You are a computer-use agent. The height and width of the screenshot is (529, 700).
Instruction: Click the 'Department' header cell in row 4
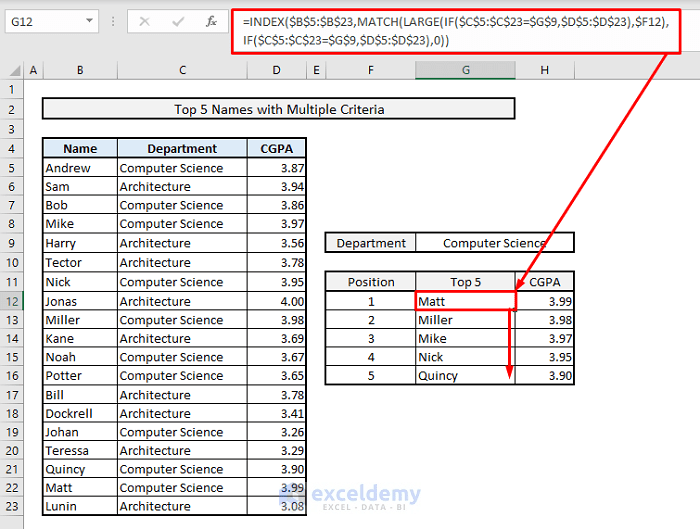tap(182, 148)
